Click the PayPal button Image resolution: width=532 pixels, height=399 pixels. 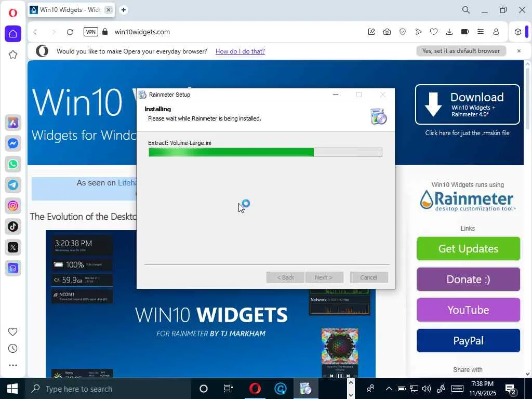[x=468, y=341]
